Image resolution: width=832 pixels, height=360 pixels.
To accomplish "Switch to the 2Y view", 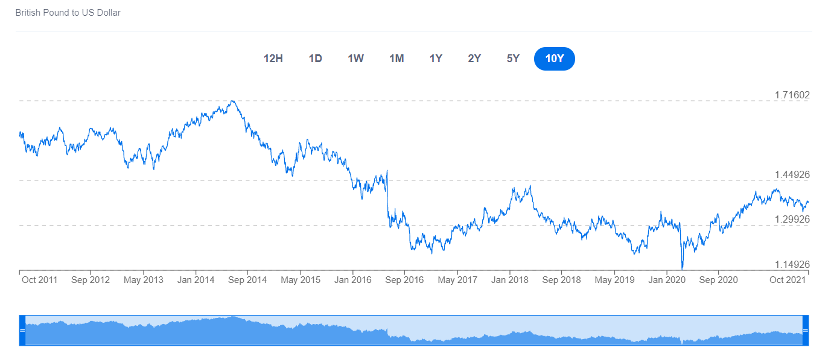I will click(x=474, y=59).
